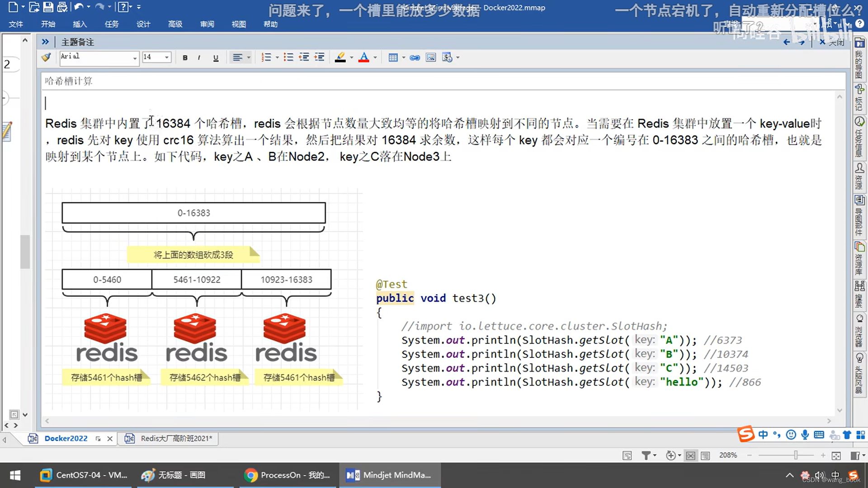Screen dimensions: 868x488
Task: Insert a hyperlink via link icon
Action: pos(415,57)
